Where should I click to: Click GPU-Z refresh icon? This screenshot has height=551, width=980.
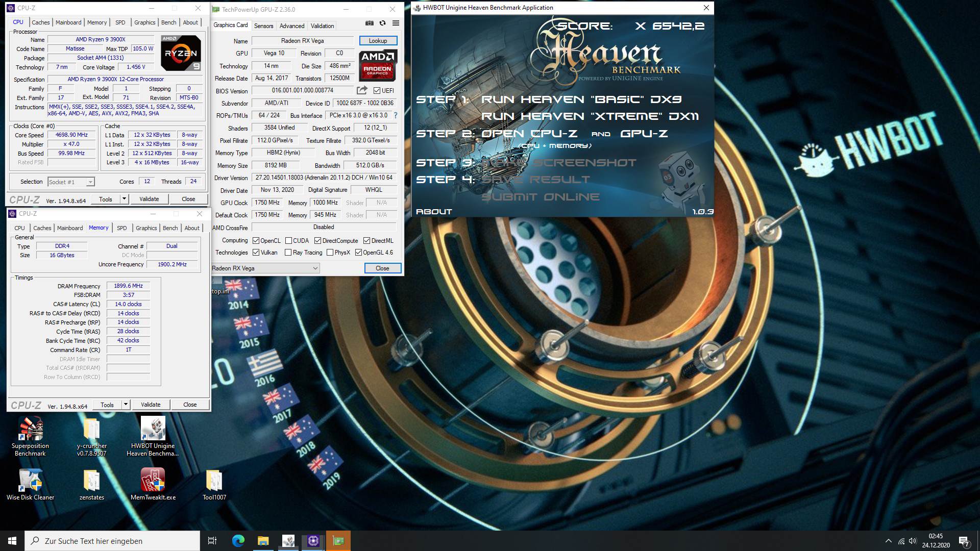point(382,23)
